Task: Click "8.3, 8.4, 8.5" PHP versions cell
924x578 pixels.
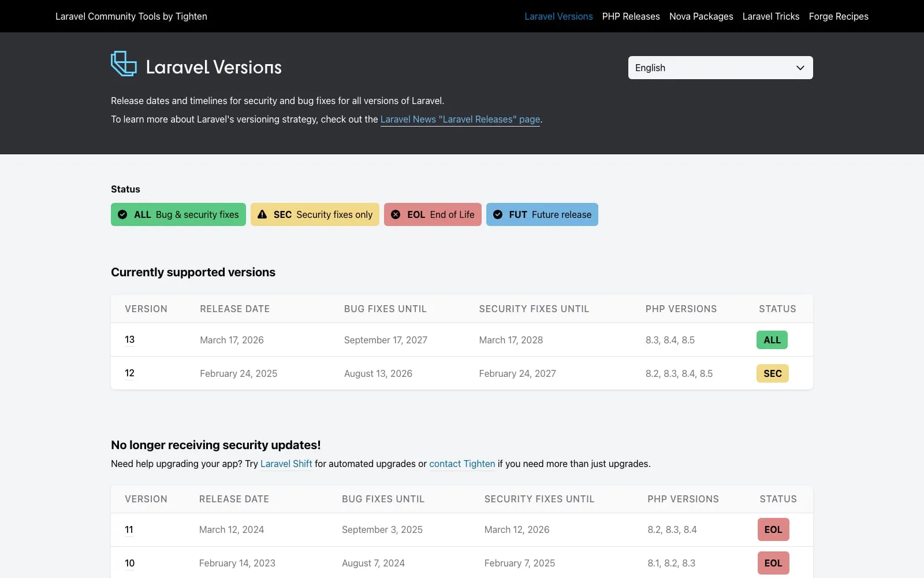Action: click(x=670, y=340)
